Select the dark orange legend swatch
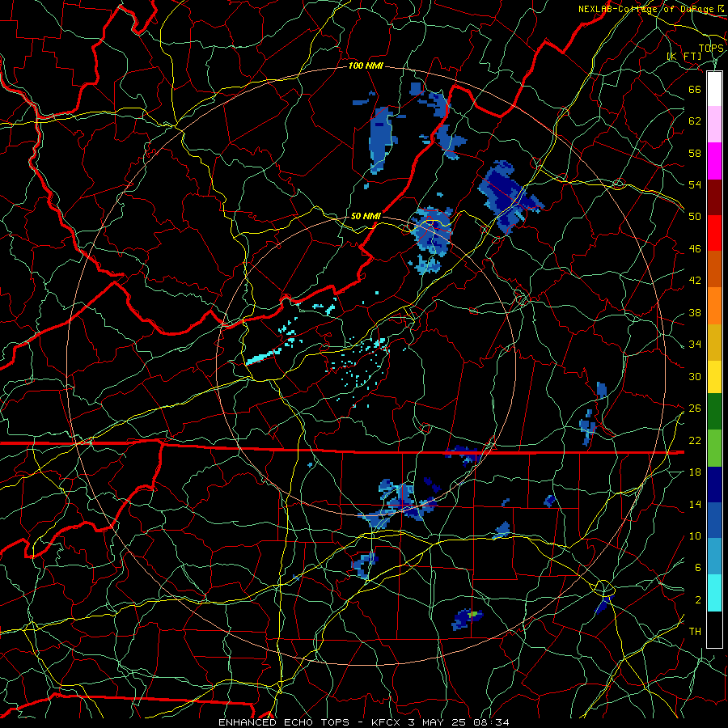The image size is (728, 728). point(714,269)
